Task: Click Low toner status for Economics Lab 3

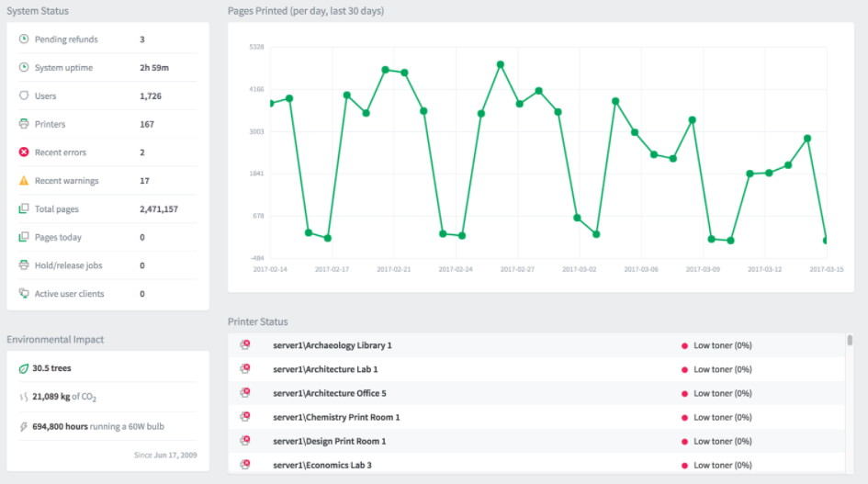Action: coord(722,465)
